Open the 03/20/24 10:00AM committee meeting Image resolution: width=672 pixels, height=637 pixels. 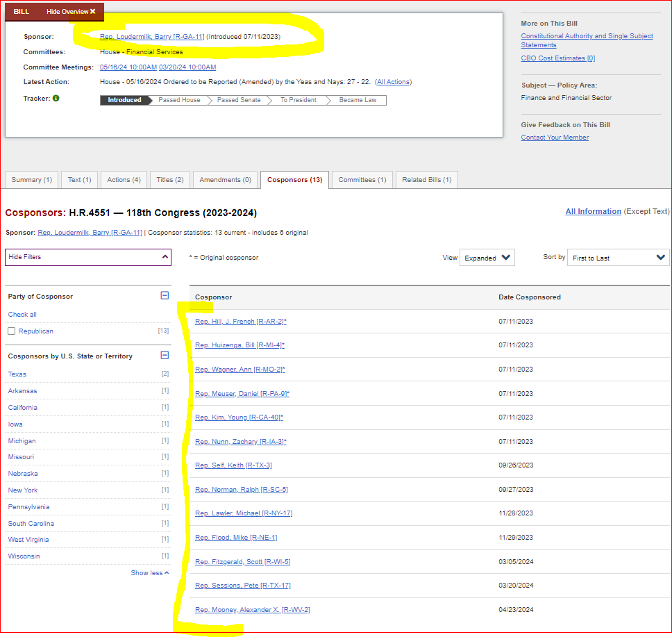pos(187,67)
